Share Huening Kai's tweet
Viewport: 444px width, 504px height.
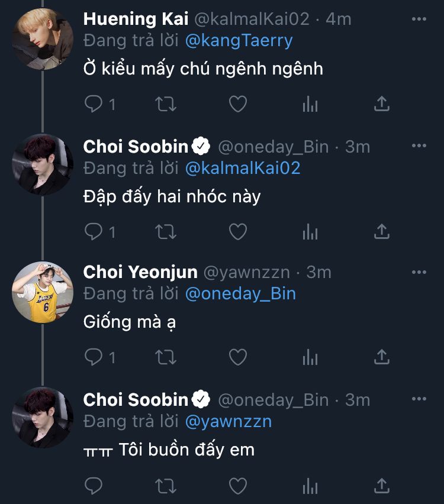pos(382,105)
